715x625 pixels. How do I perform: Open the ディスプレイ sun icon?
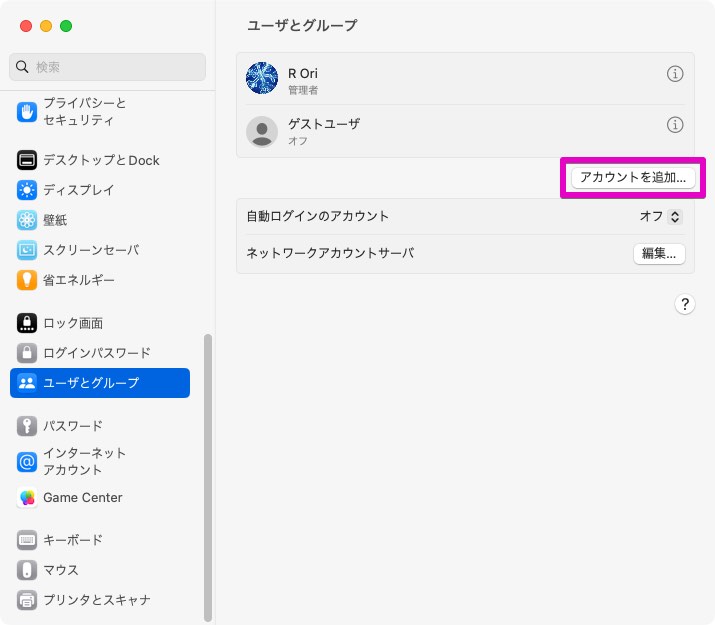point(27,190)
